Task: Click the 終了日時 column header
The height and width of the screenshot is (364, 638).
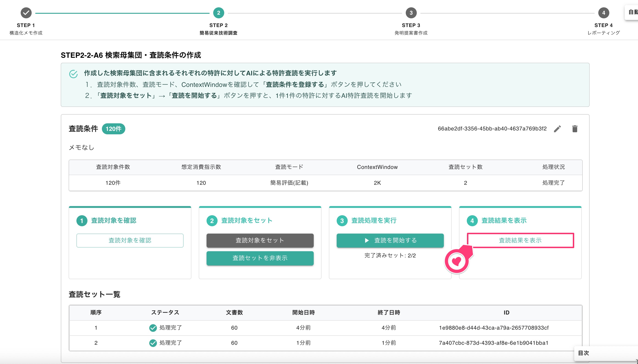Action: tap(389, 312)
